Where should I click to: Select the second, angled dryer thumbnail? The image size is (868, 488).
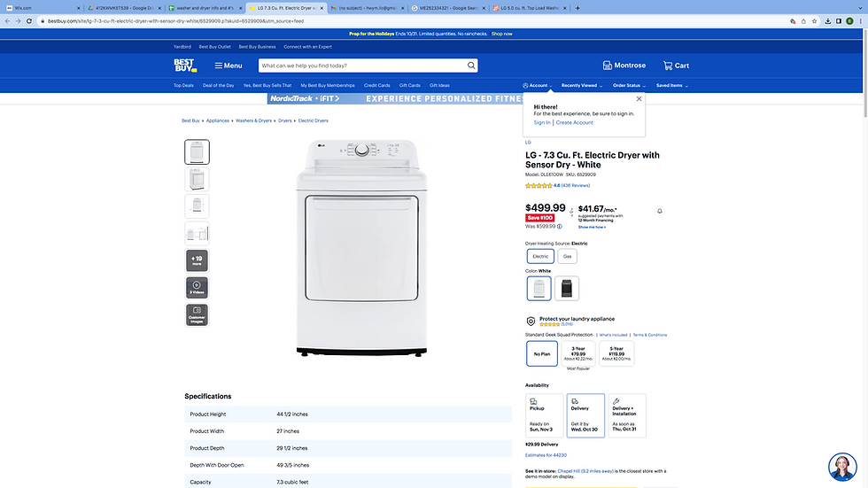point(197,179)
